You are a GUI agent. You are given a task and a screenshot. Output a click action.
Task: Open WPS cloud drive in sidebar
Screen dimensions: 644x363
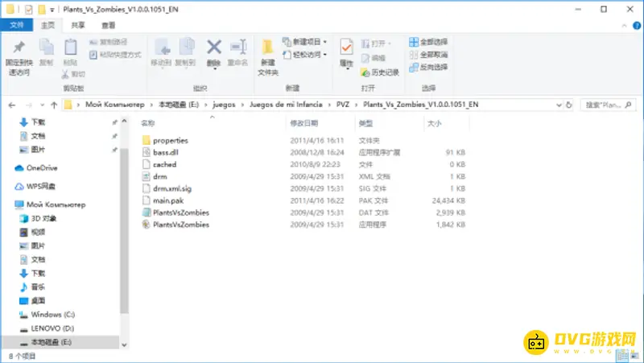(x=35, y=187)
